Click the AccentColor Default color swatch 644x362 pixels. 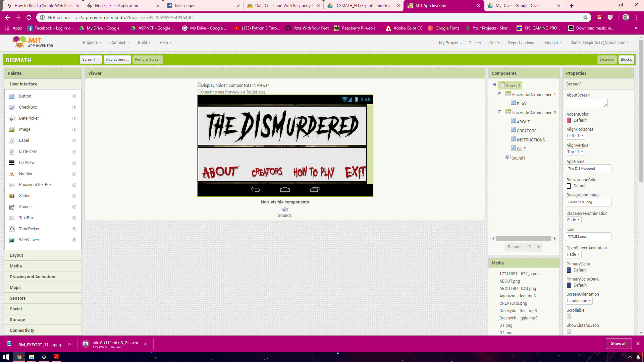pos(569,120)
